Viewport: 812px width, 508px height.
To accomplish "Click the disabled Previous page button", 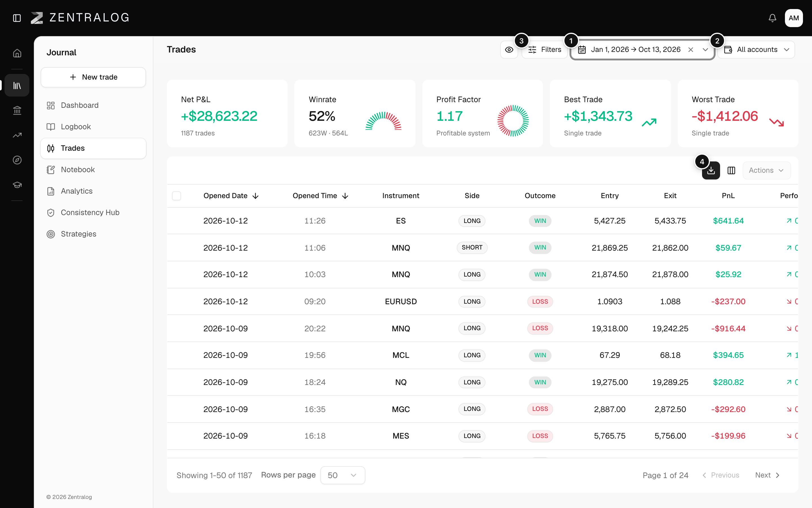I will 721,475.
